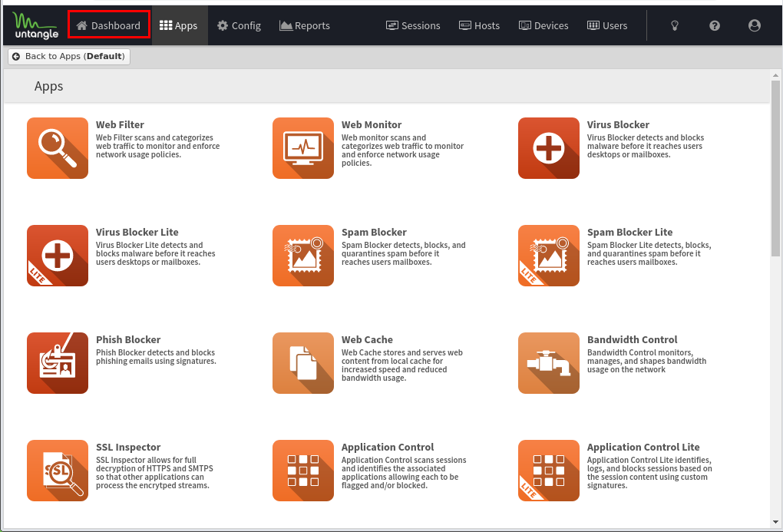Click the Bandwidth Control description text
This screenshot has height=532, width=783.
click(x=646, y=361)
